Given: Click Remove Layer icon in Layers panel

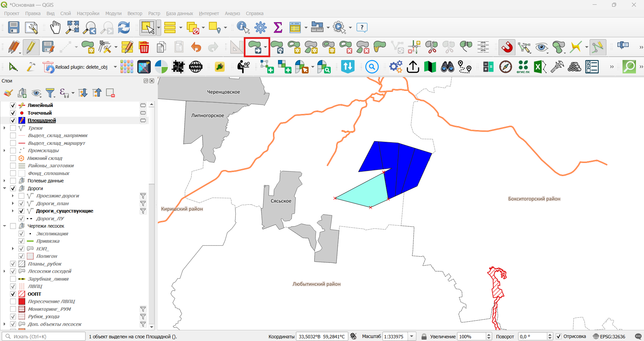Looking at the screenshot, I should click(x=110, y=93).
